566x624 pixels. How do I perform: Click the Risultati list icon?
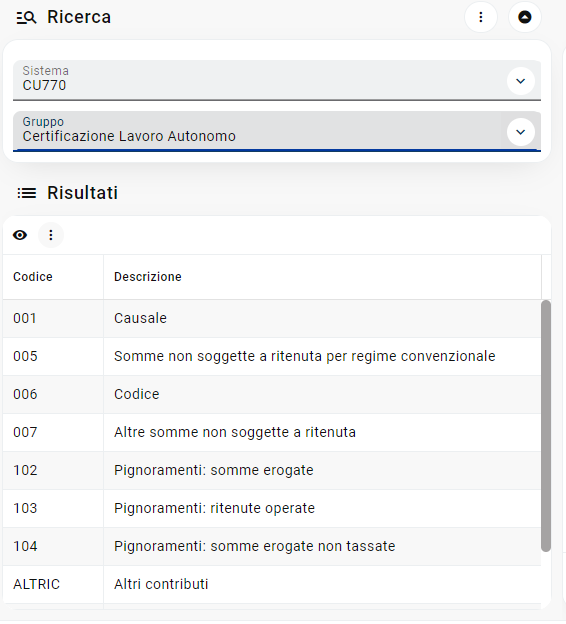point(27,193)
